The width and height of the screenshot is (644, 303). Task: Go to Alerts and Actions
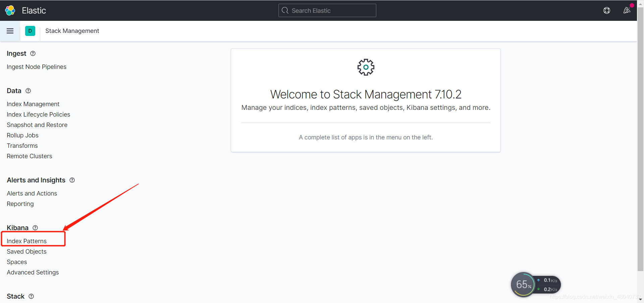pos(32,193)
